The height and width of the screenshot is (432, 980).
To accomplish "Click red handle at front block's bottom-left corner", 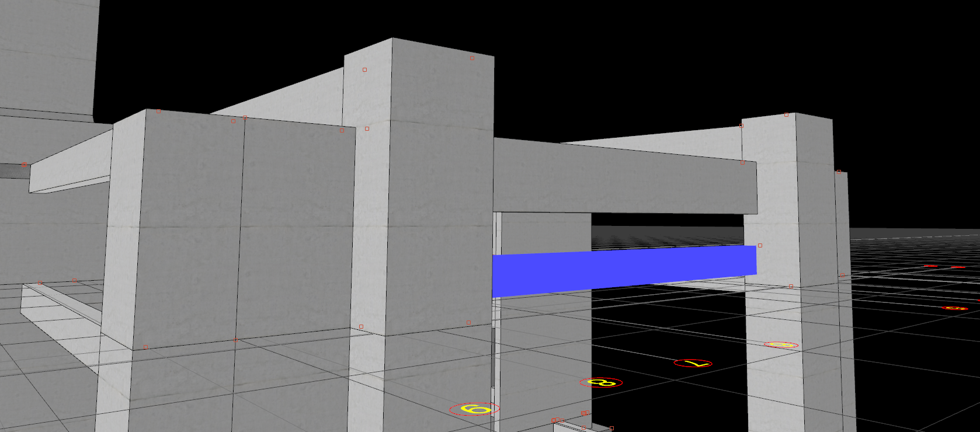I will tap(145, 347).
